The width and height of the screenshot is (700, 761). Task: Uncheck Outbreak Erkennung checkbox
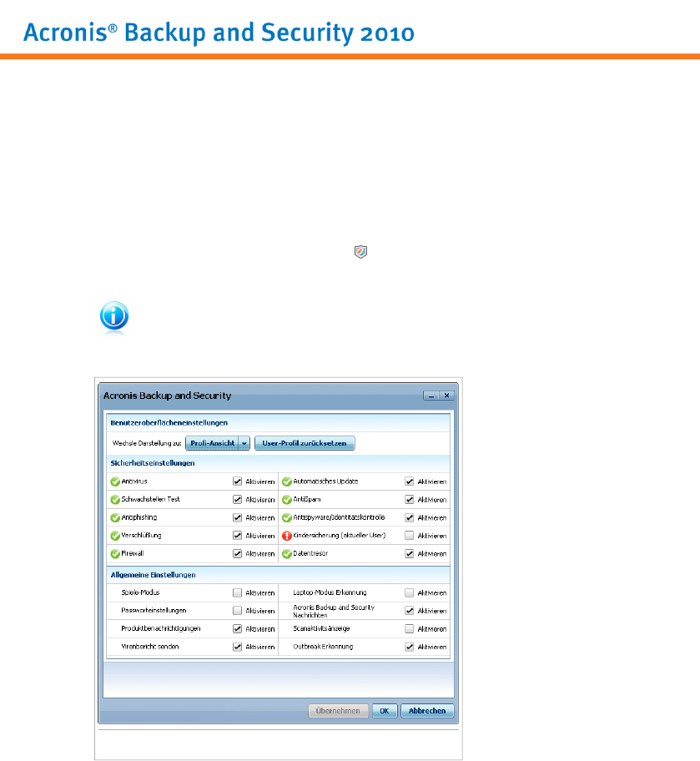(409, 647)
